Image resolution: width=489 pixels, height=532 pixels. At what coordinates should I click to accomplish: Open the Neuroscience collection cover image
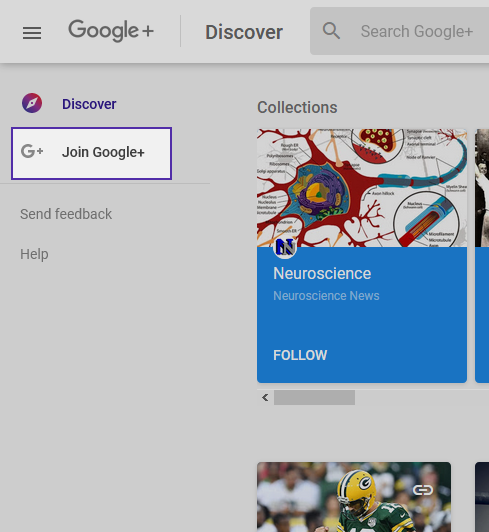362,188
